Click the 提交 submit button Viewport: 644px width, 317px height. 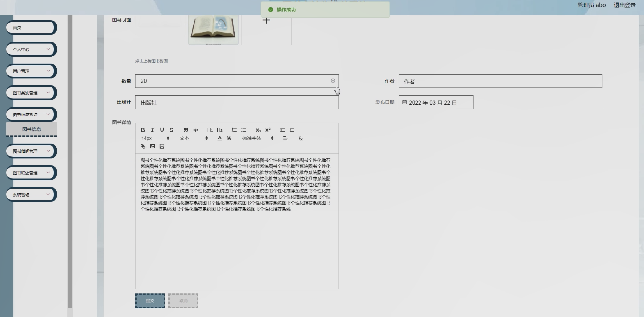point(150,301)
